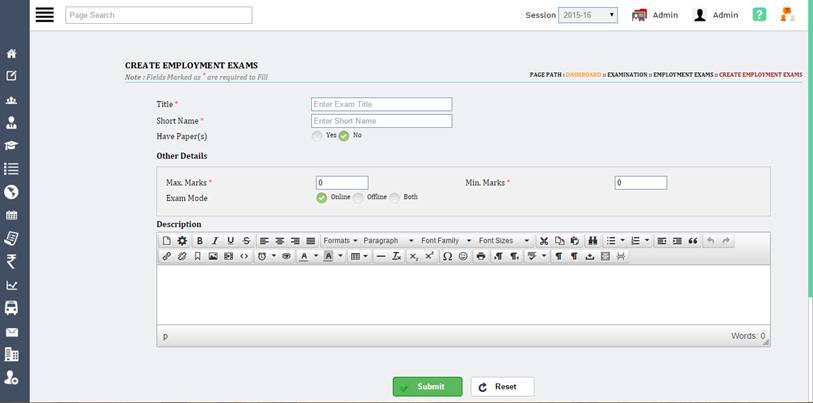
Task: Click the green help question mark icon
Action: (760, 15)
